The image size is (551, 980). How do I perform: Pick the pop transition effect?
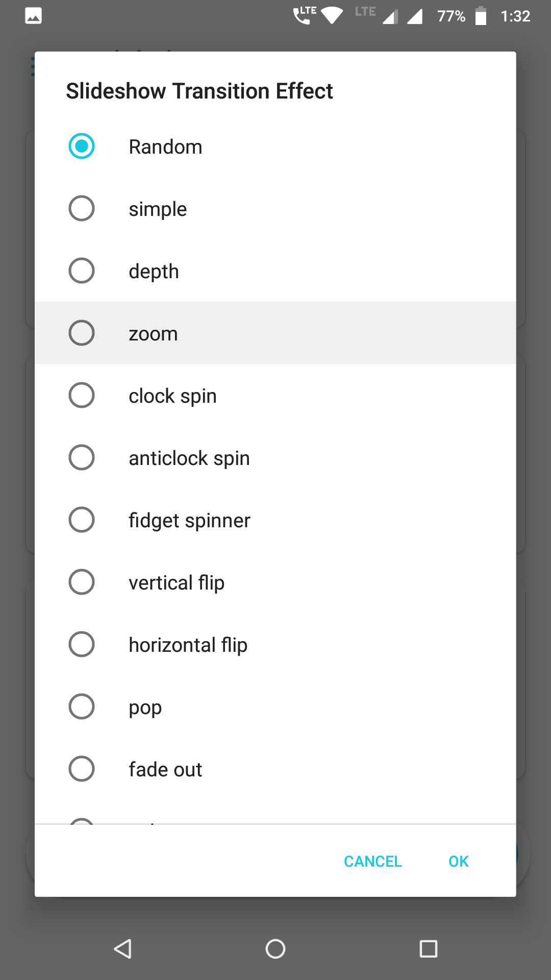click(x=275, y=707)
